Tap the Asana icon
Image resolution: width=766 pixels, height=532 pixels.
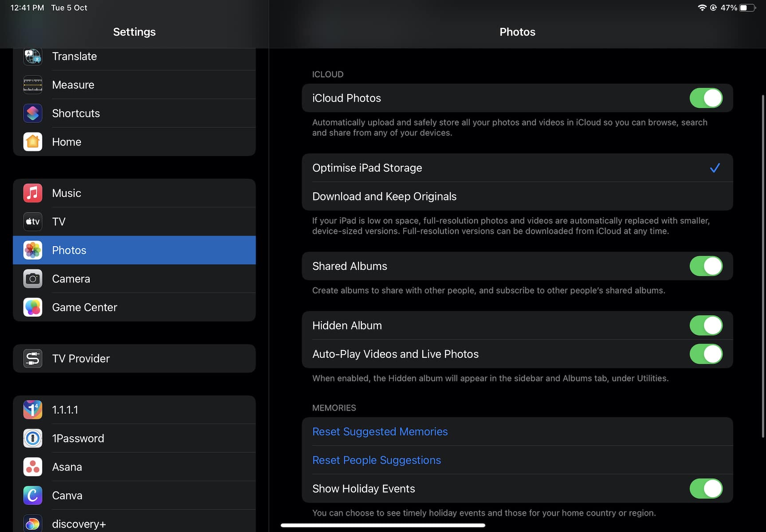[x=33, y=467]
